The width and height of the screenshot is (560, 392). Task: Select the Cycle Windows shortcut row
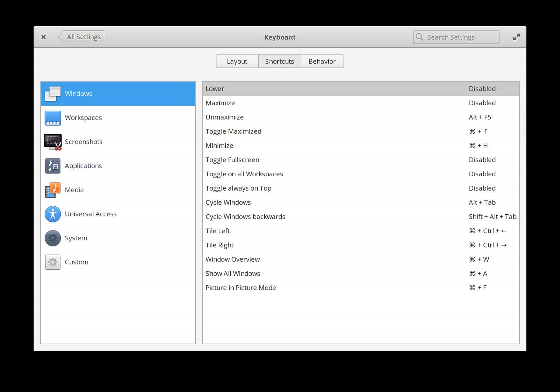(315, 202)
